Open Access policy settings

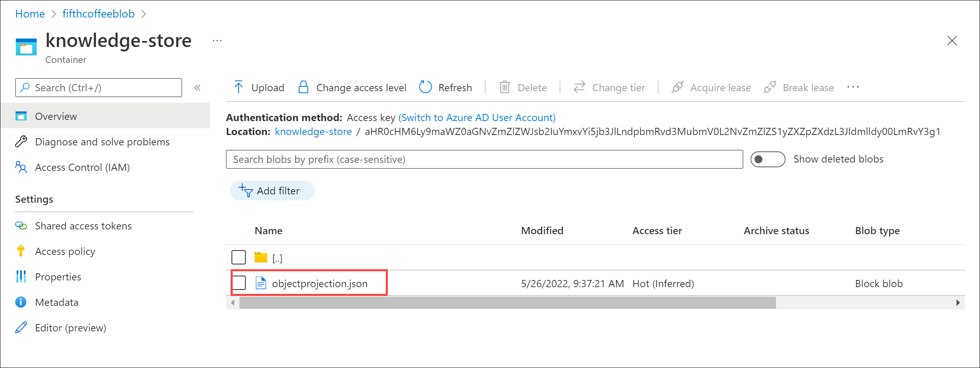(65, 251)
